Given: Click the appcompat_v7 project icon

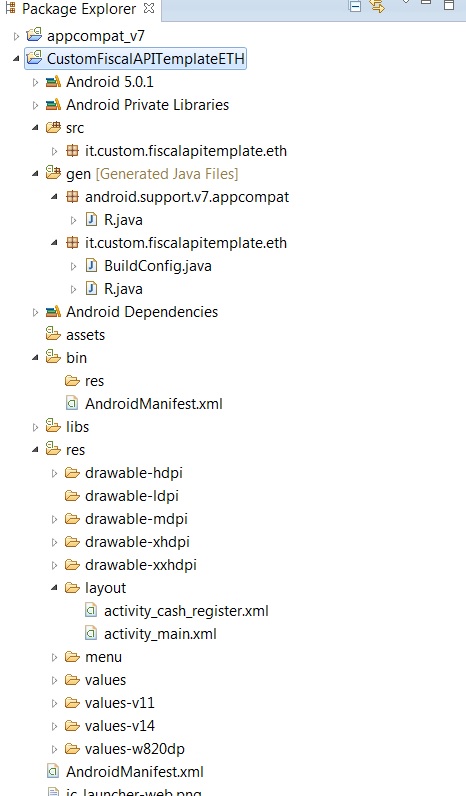Looking at the screenshot, I should (34, 35).
